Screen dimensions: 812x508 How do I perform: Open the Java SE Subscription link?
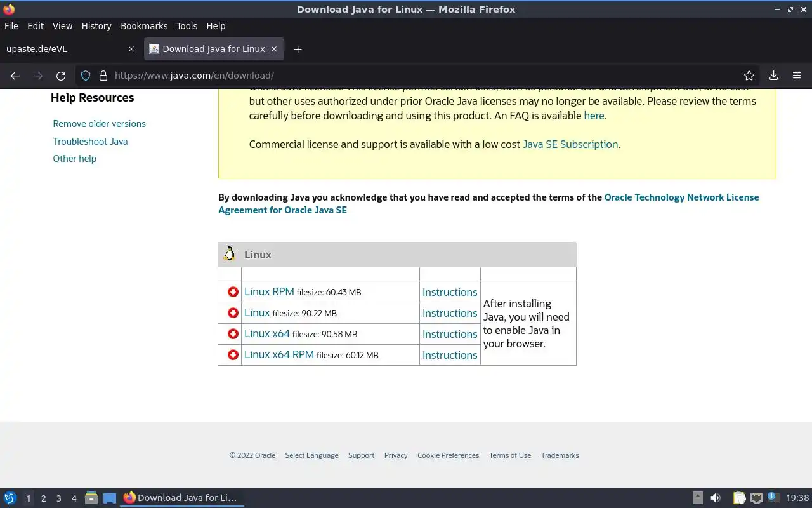(570, 144)
